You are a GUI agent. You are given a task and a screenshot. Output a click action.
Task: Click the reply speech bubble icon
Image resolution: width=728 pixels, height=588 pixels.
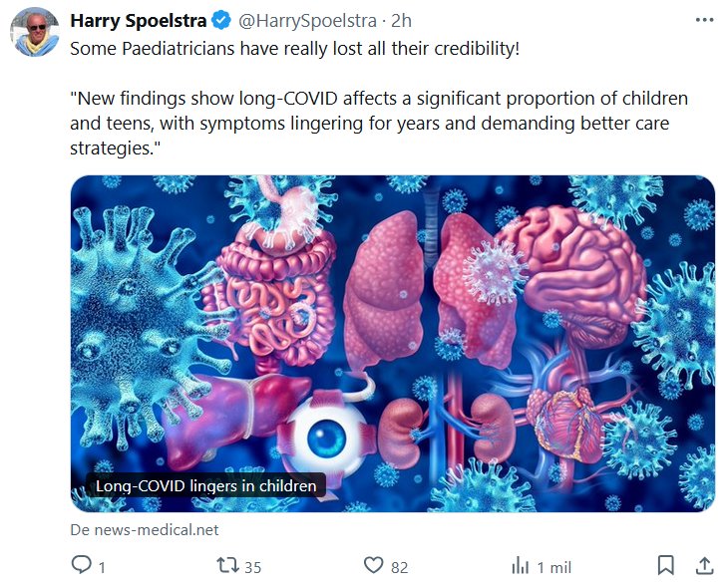tap(82, 566)
